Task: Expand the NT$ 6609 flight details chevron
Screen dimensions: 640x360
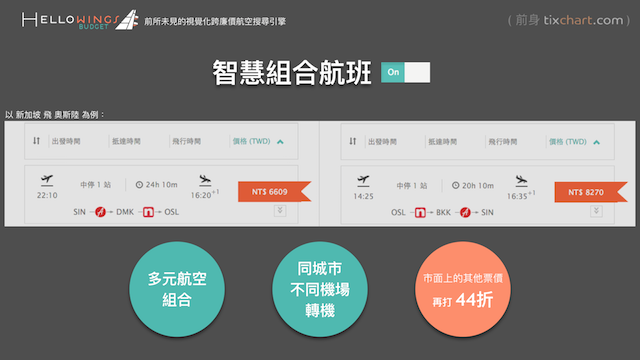Action: 280,211
